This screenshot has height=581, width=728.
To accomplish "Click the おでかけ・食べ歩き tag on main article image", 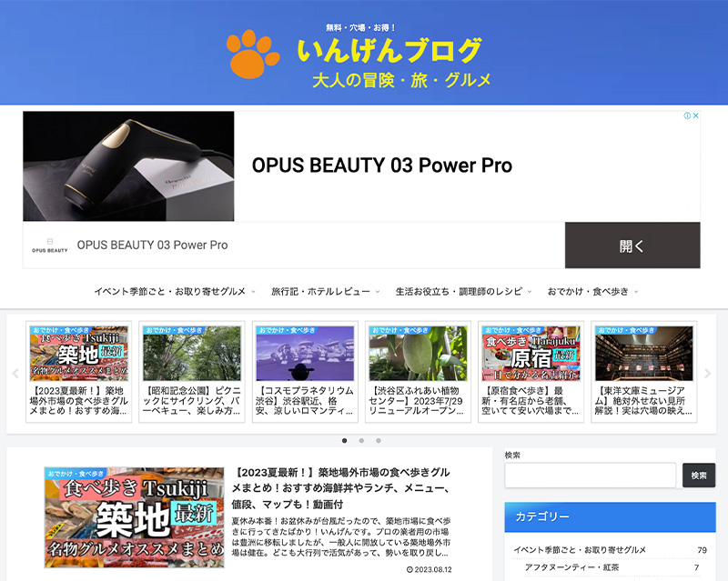I will [76, 474].
